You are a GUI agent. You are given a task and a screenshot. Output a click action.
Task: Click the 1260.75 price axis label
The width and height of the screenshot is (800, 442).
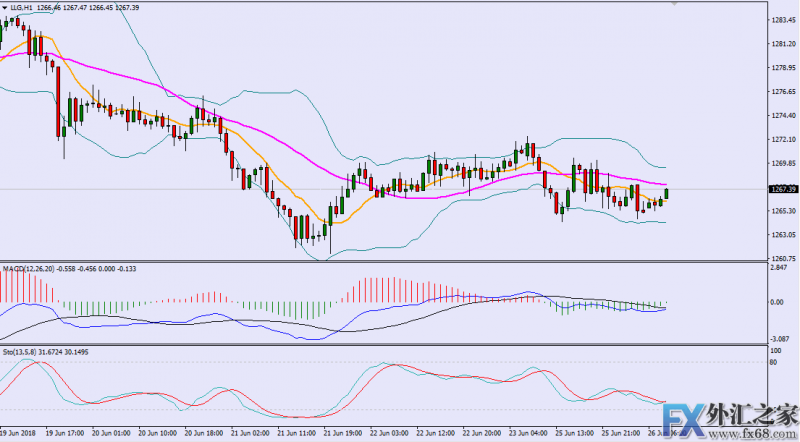pos(784,259)
